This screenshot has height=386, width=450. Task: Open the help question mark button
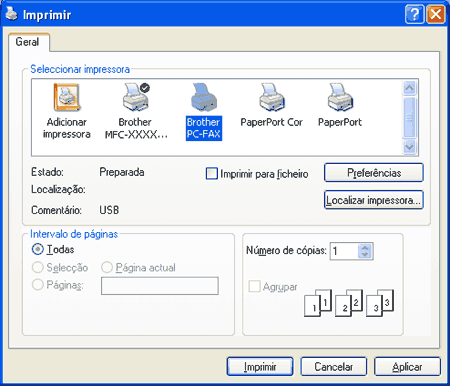tap(414, 15)
